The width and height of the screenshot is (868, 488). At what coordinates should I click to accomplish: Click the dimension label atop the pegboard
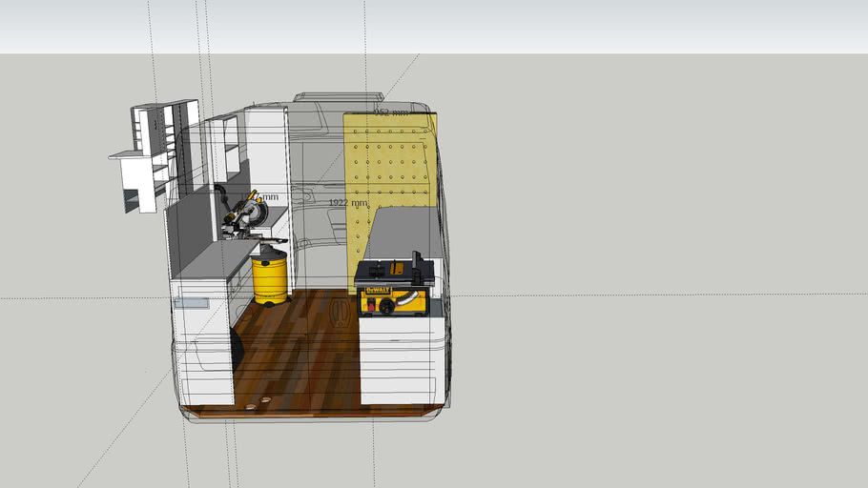391,112
